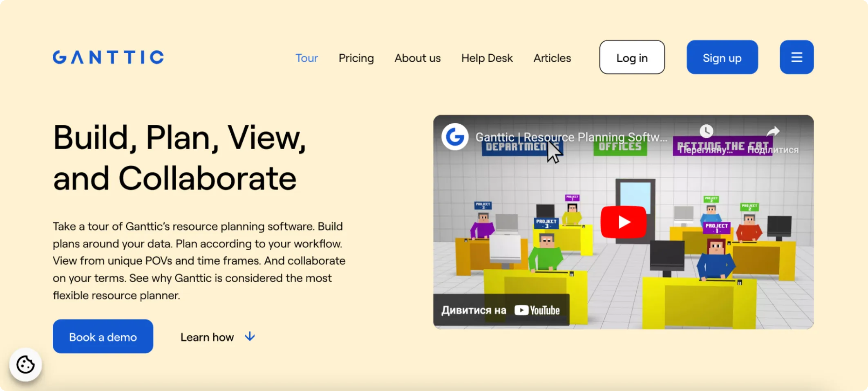868x391 pixels.
Task: Open the hamburger menu button
Action: pyautogui.click(x=796, y=57)
